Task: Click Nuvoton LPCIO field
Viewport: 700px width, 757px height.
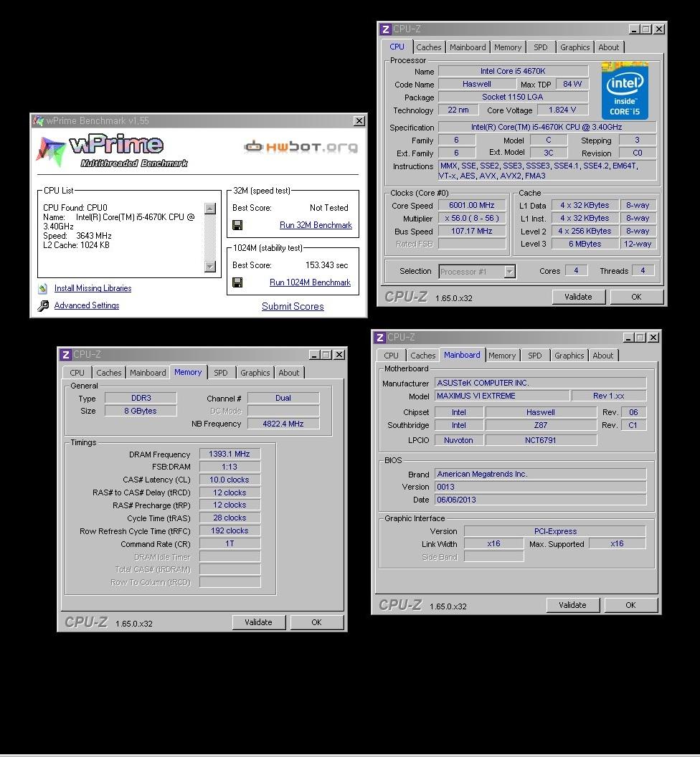Action: [x=458, y=440]
